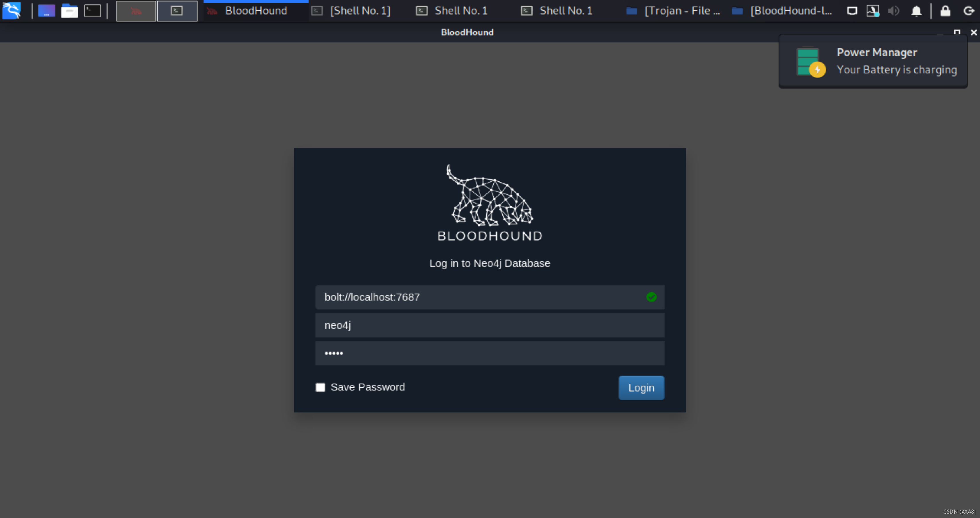Focus the neo4j username field
The height and width of the screenshot is (518, 980).
(x=490, y=325)
